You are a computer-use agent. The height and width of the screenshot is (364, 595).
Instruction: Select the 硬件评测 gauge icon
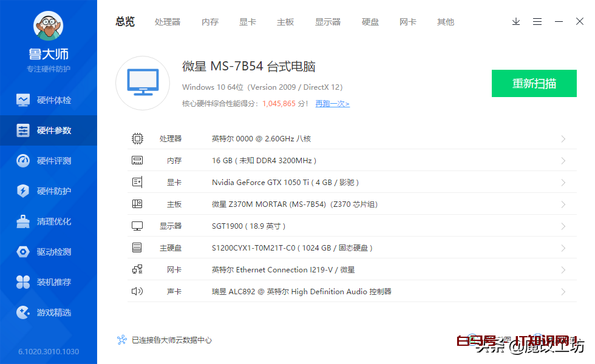23,161
